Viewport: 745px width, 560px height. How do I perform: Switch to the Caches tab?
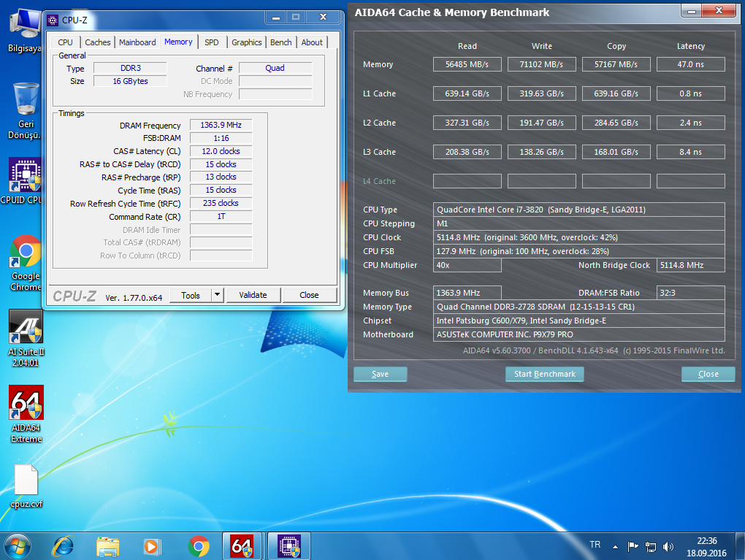point(97,42)
